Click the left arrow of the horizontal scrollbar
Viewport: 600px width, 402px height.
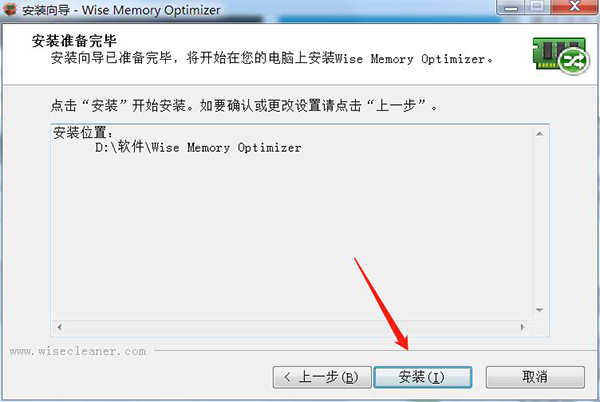(x=59, y=327)
